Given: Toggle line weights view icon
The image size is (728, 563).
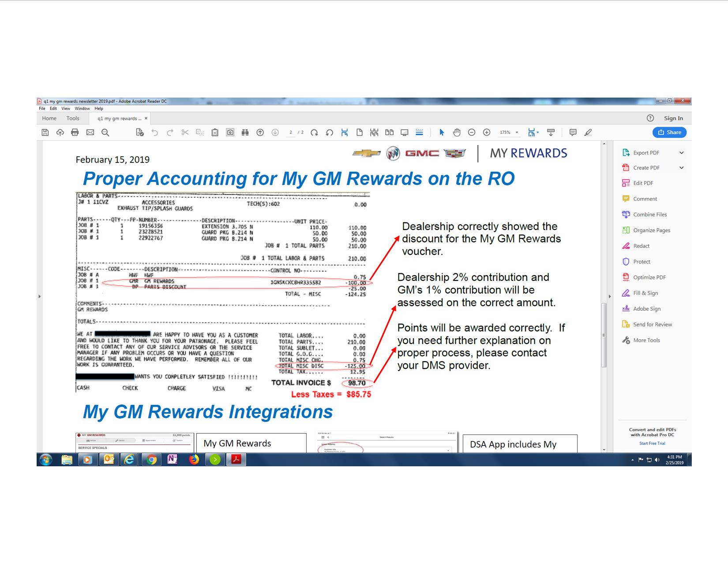Looking at the screenshot, I should 419,132.
